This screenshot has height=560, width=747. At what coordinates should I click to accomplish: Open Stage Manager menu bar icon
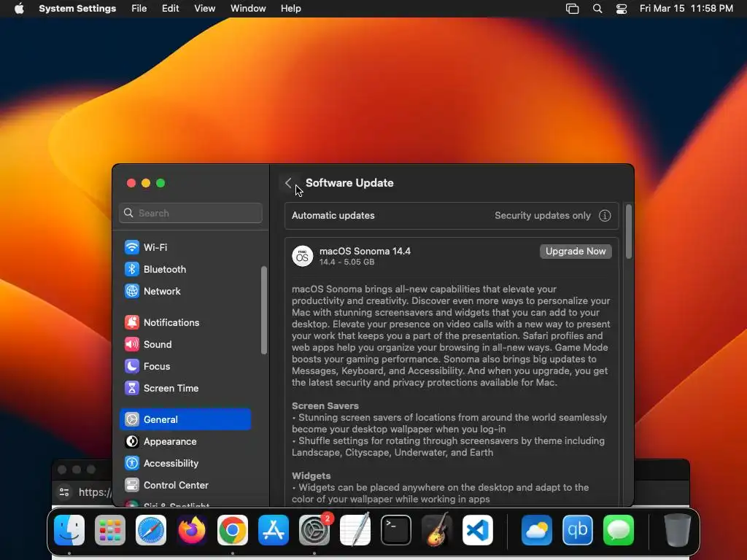tap(572, 9)
